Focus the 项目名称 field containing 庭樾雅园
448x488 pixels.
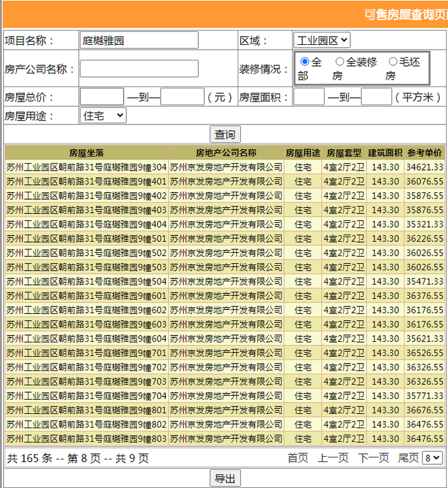tap(139, 40)
